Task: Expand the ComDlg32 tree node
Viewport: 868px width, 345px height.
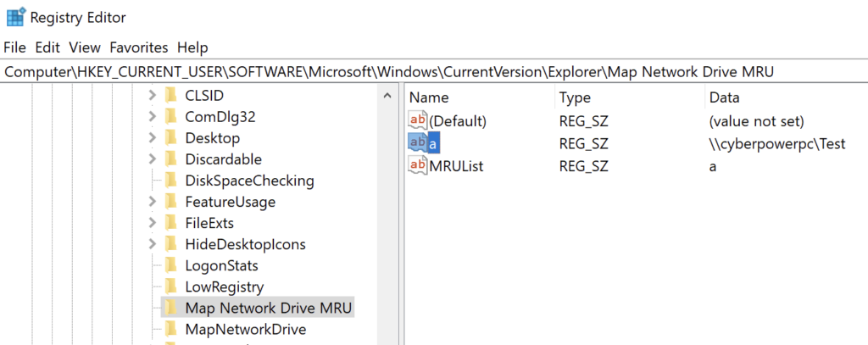Action: coord(151,117)
